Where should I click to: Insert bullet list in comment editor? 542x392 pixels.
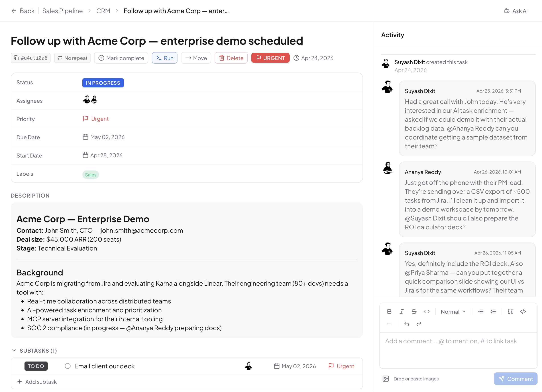(x=481, y=311)
